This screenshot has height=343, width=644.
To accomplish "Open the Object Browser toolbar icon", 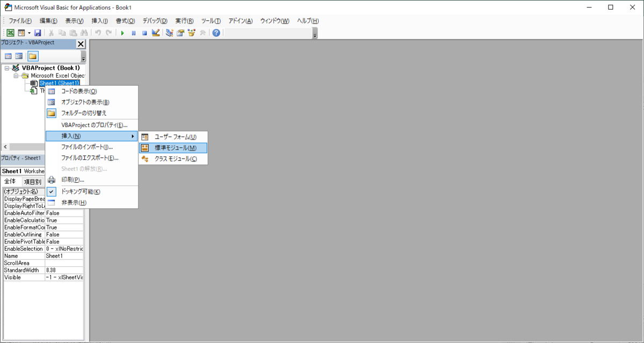I will pyautogui.click(x=191, y=33).
